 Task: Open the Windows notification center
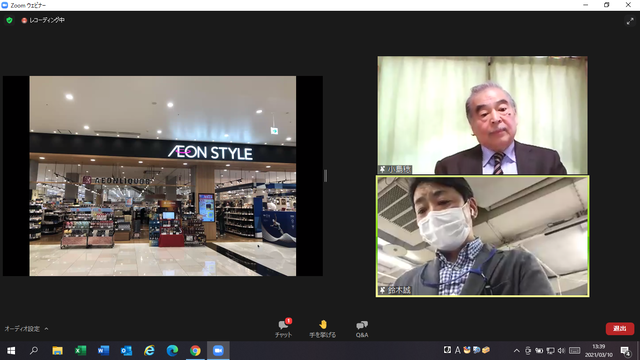(x=626, y=351)
